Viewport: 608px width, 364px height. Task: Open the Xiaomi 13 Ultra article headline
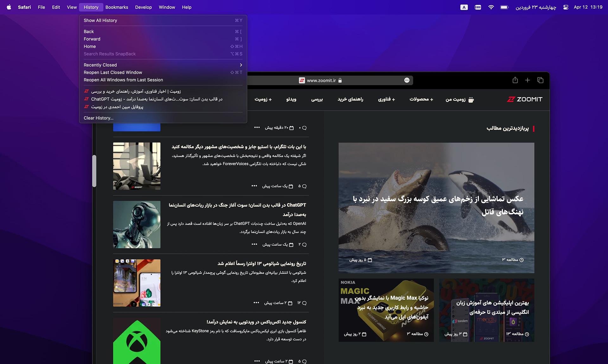point(262,264)
